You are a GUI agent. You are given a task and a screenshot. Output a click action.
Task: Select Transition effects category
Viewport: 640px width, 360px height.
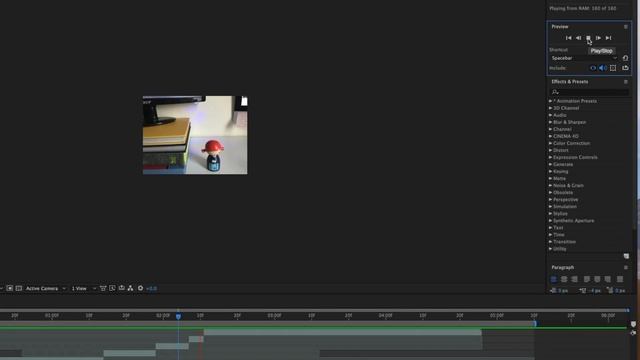point(564,242)
